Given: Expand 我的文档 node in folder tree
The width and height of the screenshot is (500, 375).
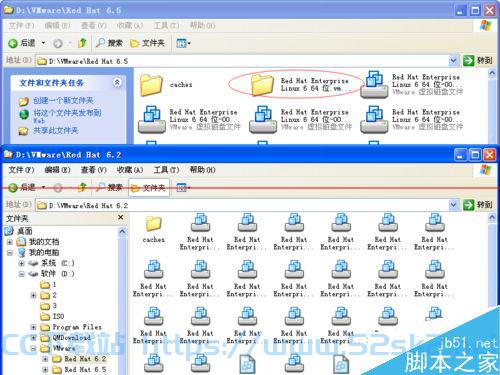Looking at the screenshot, I should [x=10, y=242].
